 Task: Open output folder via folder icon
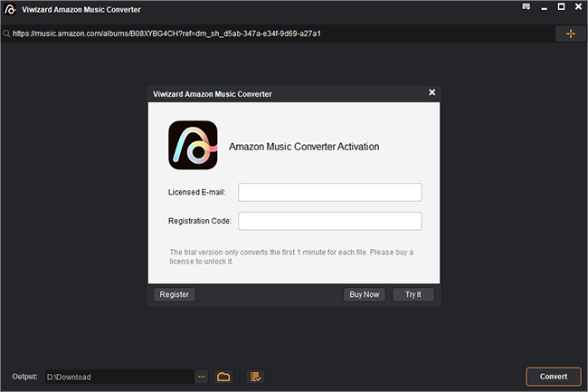[223, 377]
